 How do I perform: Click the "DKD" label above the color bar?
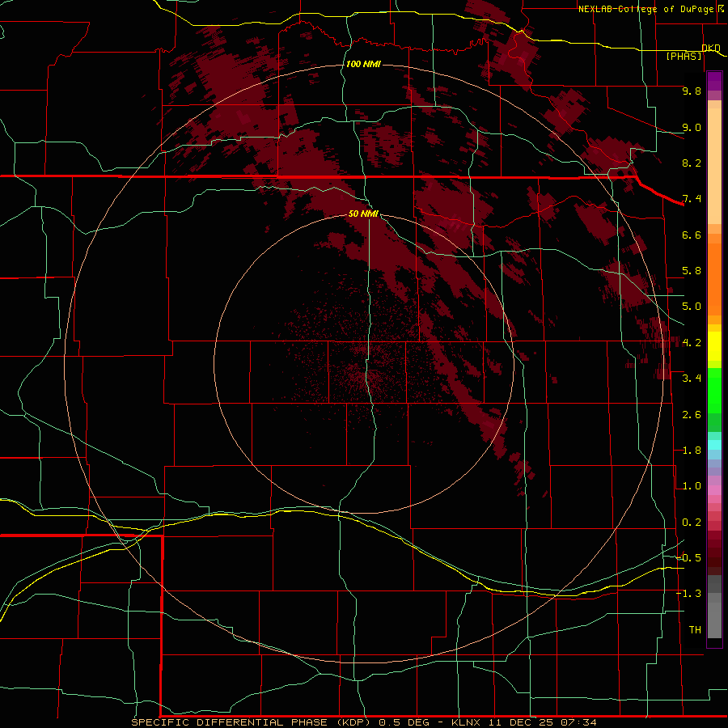(711, 48)
